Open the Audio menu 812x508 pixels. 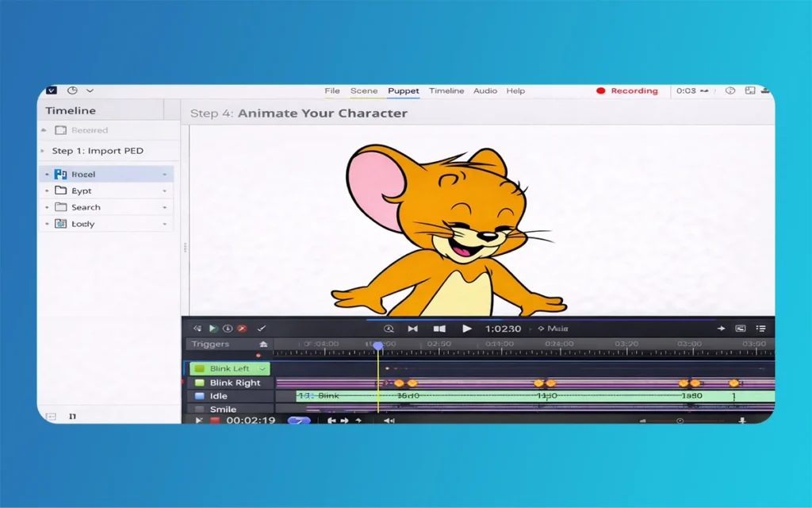pyautogui.click(x=485, y=91)
